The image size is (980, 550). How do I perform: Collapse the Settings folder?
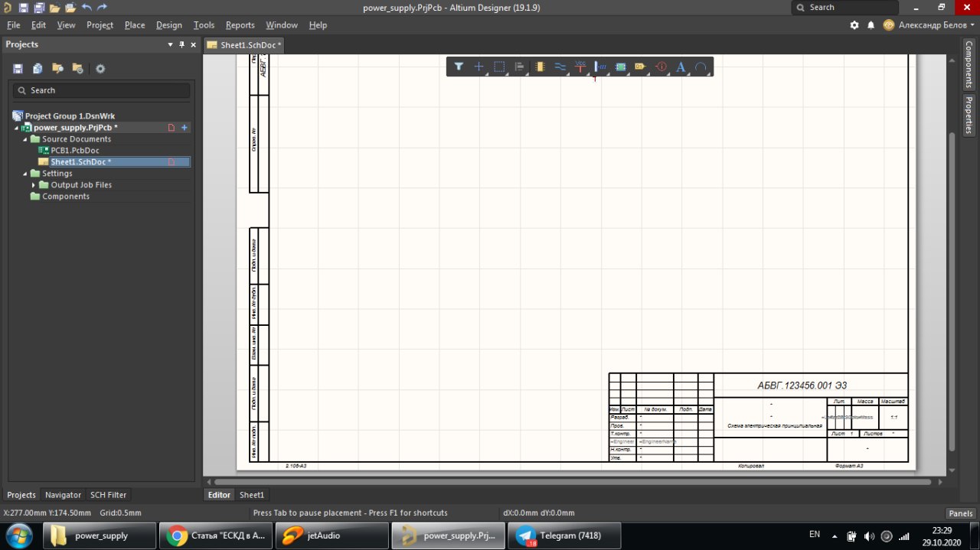coord(25,174)
